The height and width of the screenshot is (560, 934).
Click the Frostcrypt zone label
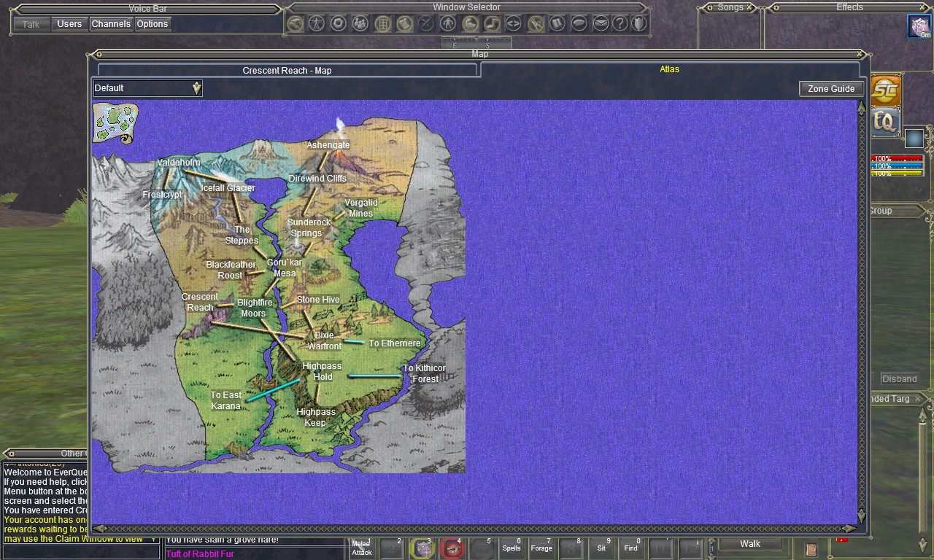162,195
